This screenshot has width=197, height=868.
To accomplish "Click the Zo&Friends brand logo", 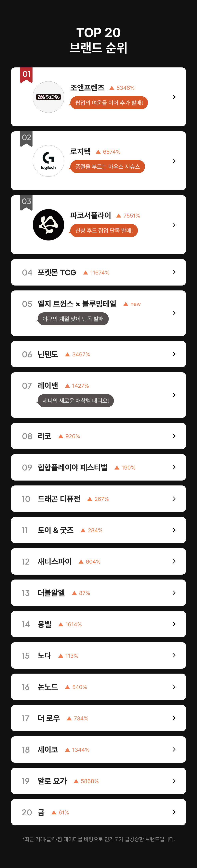I will [x=48, y=97].
